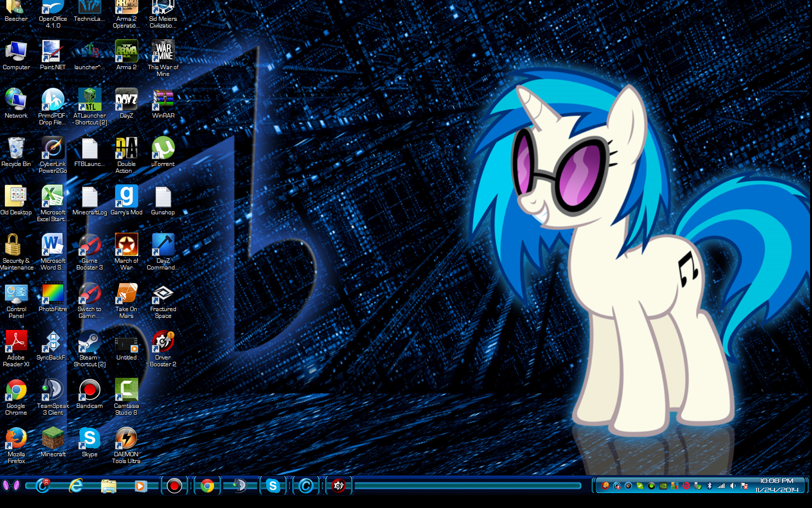Select the Skype desktop icon
This screenshot has height=508, width=812.
pyautogui.click(x=89, y=442)
